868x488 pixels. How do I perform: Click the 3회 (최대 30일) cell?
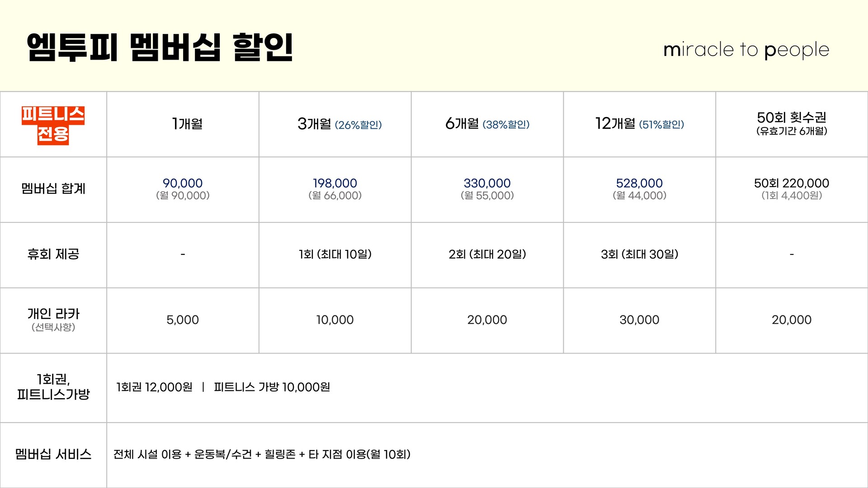[639, 254]
